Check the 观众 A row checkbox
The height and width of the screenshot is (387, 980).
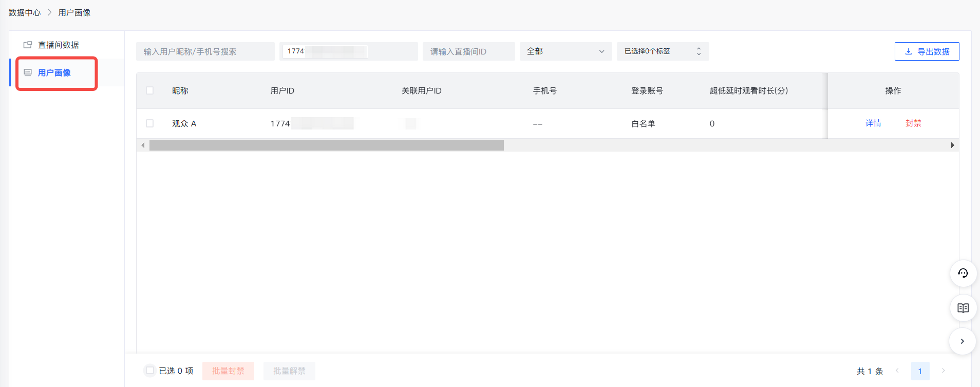(150, 123)
